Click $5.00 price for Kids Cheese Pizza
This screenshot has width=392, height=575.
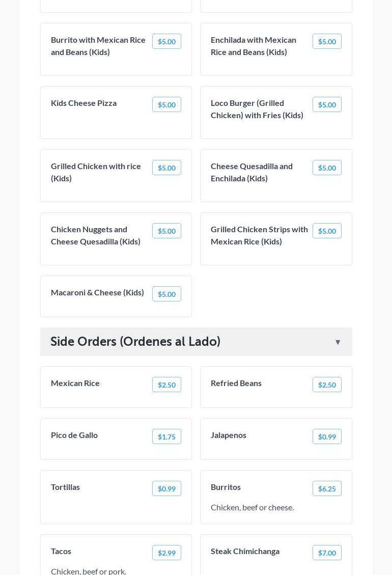coord(166,105)
